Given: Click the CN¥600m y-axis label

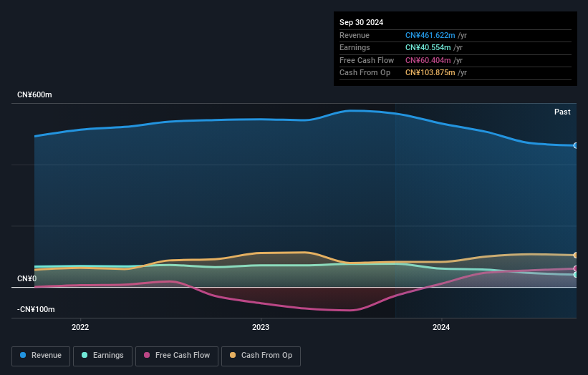Looking at the screenshot, I should click(x=34, y=94).
